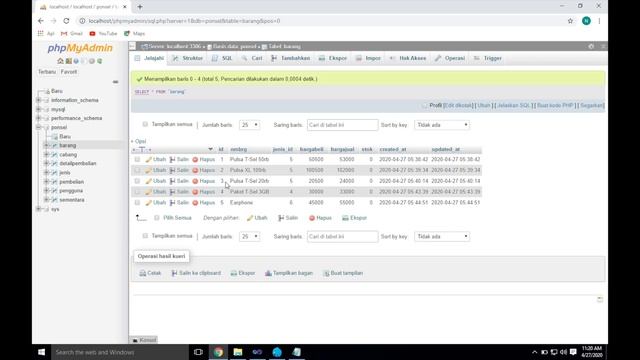Image resolution: width=640 pixels, height=360 pixels.
Task: Open Chrome from the taskbar
Action: coord(218,352)
